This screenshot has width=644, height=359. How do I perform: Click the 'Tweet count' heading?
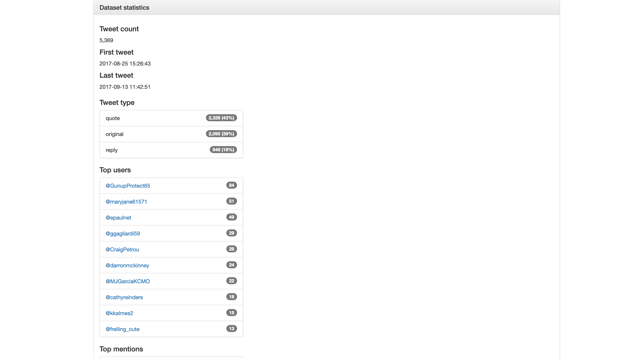point(119,29)
